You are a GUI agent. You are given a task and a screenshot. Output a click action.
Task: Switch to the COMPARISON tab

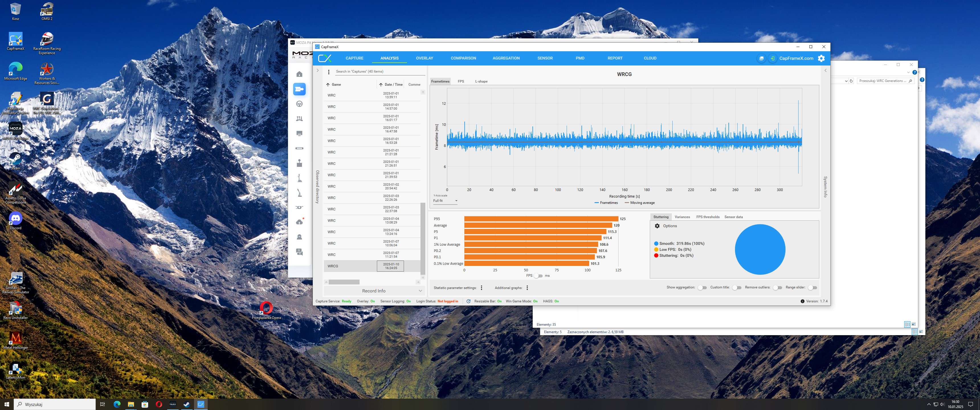[x=463, y=58]
